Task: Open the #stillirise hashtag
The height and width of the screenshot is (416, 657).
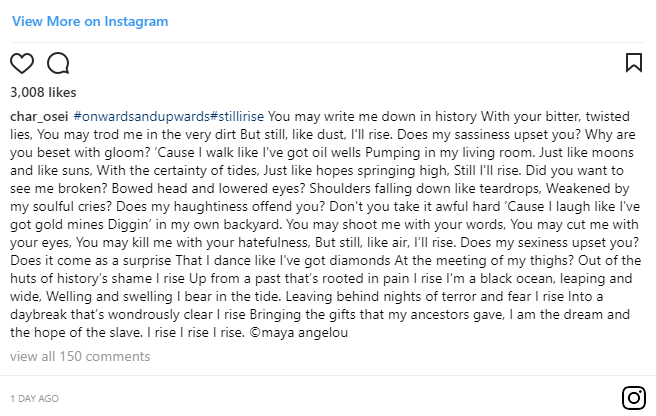Action: (237, 116)
